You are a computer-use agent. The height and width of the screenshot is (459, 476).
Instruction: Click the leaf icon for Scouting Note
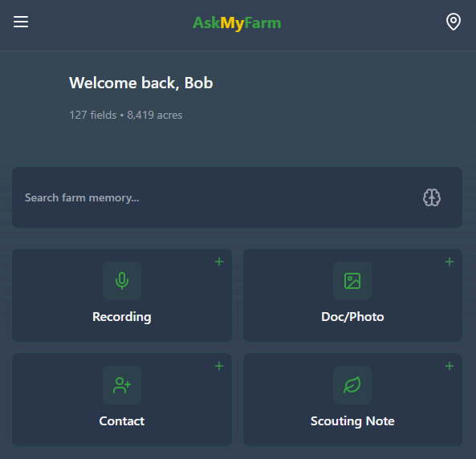pos(352,385)
